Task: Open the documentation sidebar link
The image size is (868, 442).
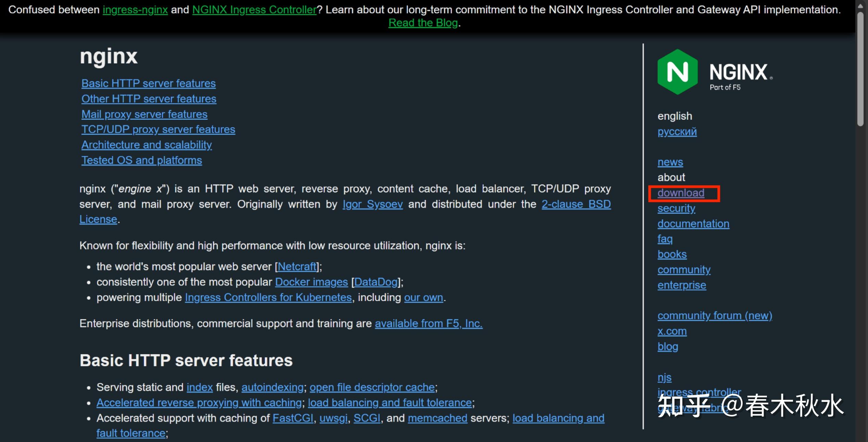Action: click(x=693, y=224)
